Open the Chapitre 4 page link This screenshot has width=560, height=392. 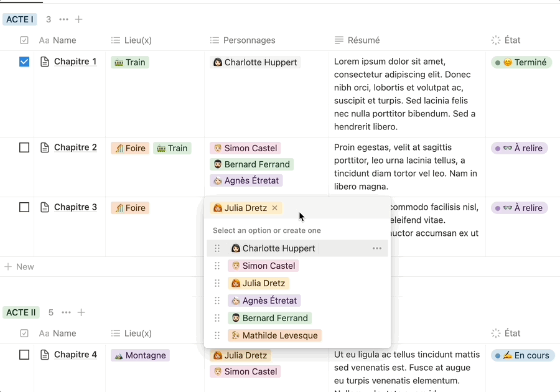(75, 355)
